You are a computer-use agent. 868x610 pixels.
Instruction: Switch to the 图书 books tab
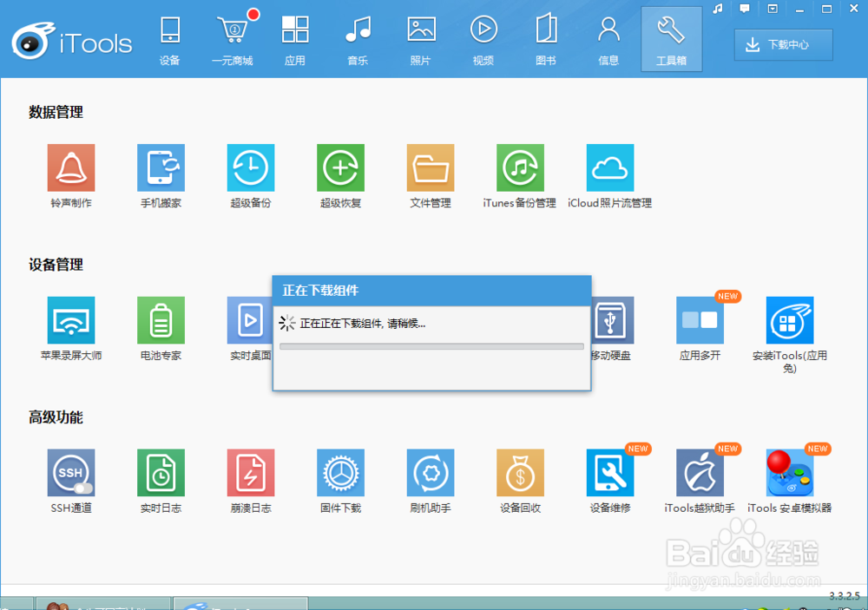pos(546,40)
